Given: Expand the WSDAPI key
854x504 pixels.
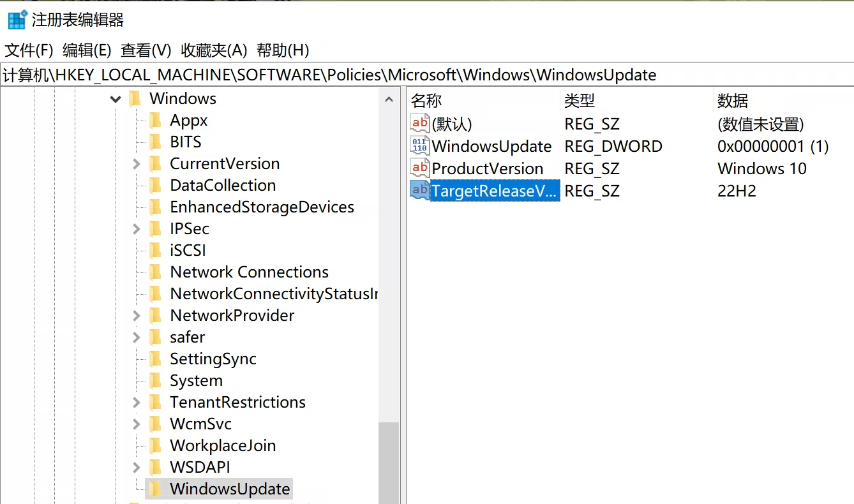Looking at the screenshot, I should point(136,468).
